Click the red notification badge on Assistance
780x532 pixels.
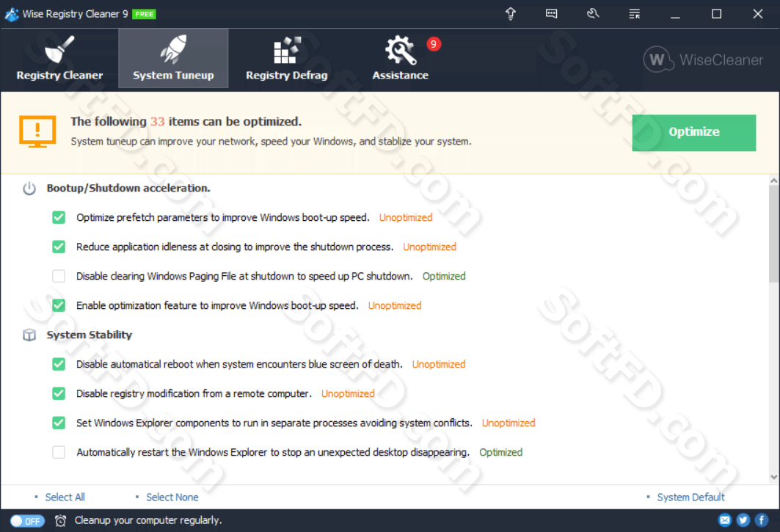[x=434, y=44]
